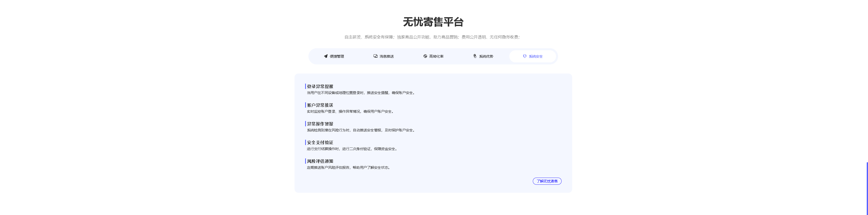
Task: Click the subtitle starting with 自主研发
Action: click(x=432, y=37)
